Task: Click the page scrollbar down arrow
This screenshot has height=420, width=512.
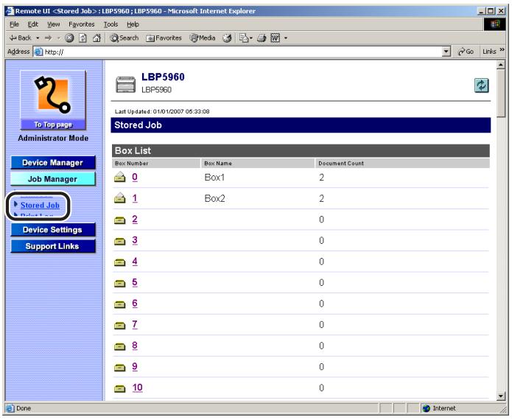Action: point(501,396)
